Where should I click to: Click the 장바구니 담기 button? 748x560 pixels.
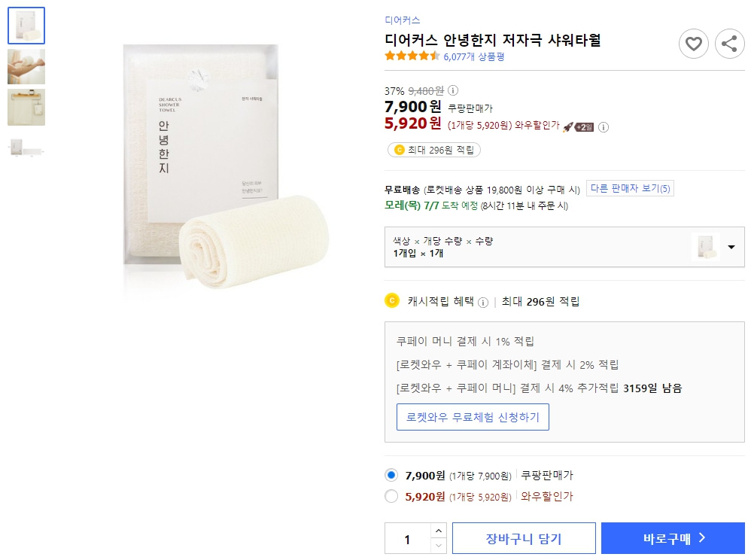click(523, 537)
